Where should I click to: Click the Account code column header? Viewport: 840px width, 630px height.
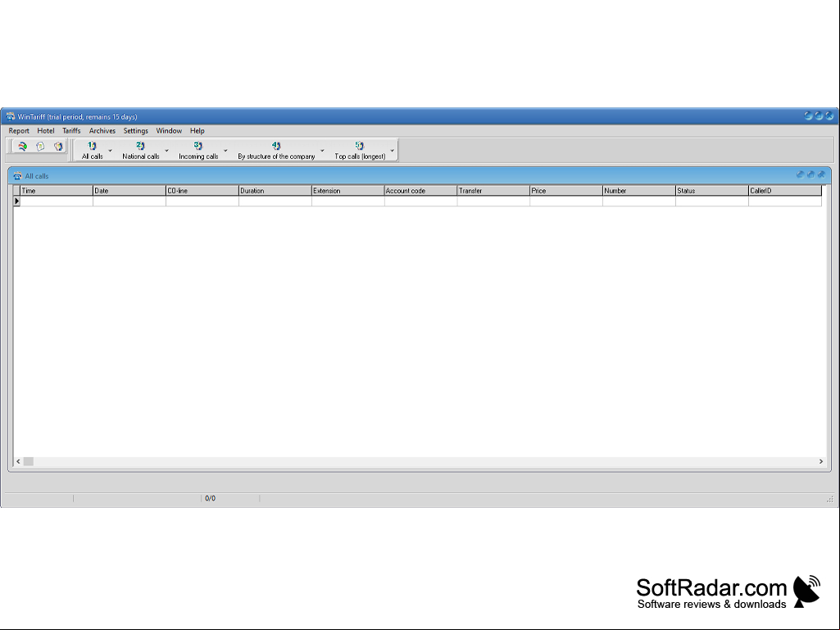[x=420, y=191]
